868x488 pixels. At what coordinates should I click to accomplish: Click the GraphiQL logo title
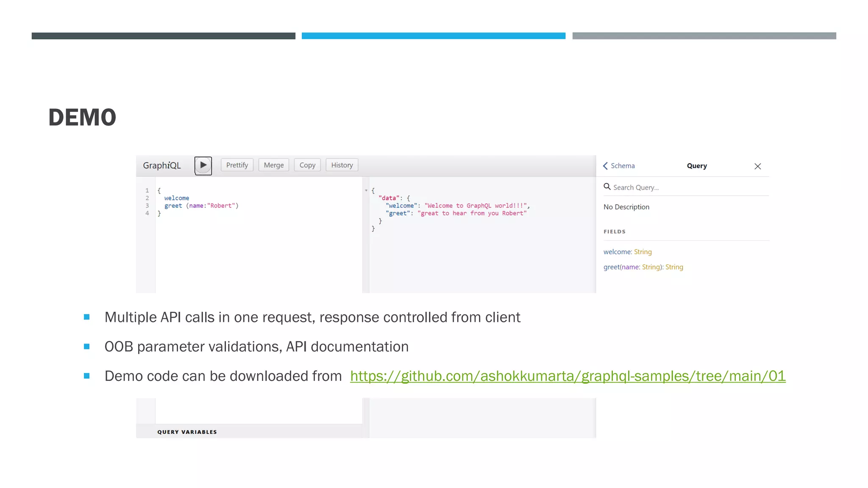pos(161,166)
